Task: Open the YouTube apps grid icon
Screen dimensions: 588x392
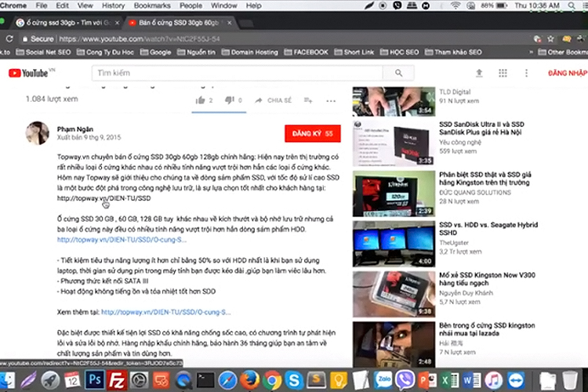Action: point(503,73)
